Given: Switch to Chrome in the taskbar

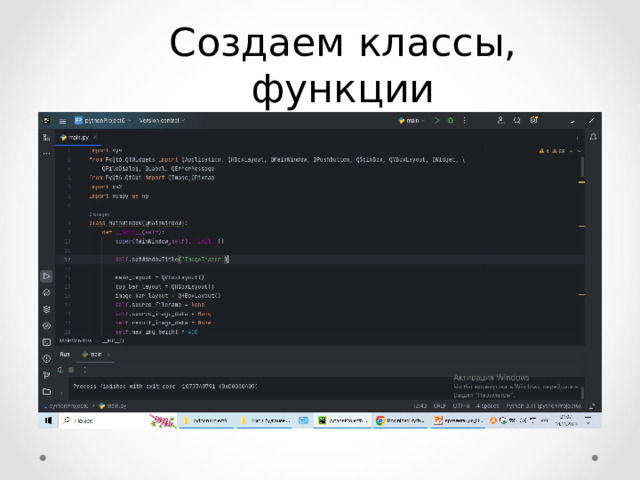Looking at the screenshot, I should click(400, 420).
